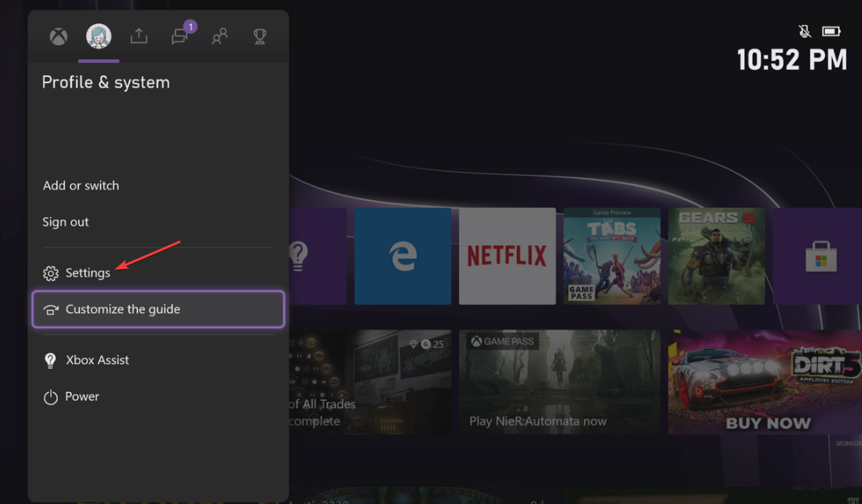Click the Settings gear icon
Viewport: 862px width, 504px height.
(x=51, y=273)
